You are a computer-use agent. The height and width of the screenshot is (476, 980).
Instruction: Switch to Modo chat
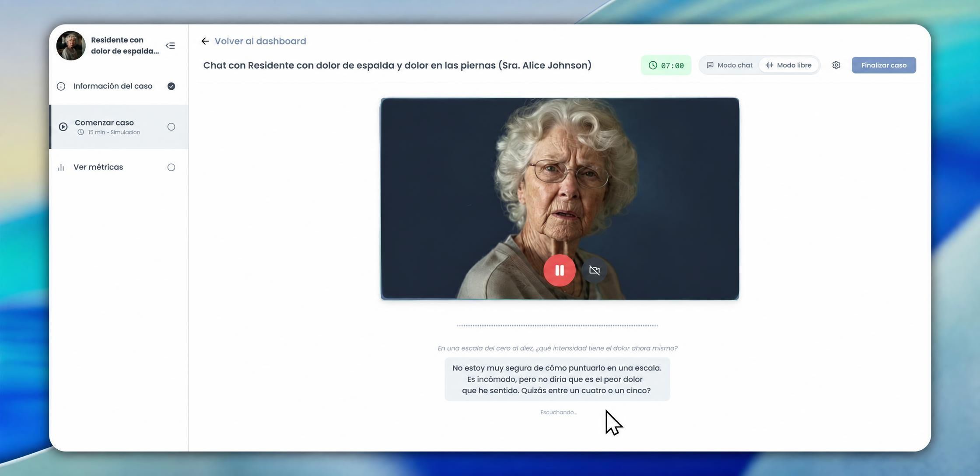(x=729, y=65)
